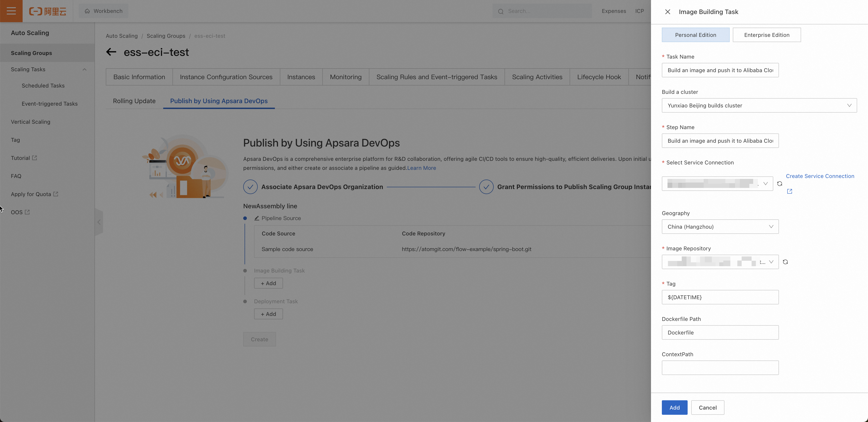
Task: Open the Scaling Activities tab
Action: [537, 77]
